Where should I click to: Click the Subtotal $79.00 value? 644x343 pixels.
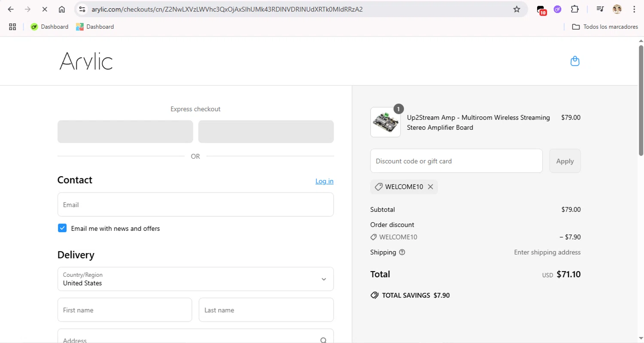[x=571, y=210]
